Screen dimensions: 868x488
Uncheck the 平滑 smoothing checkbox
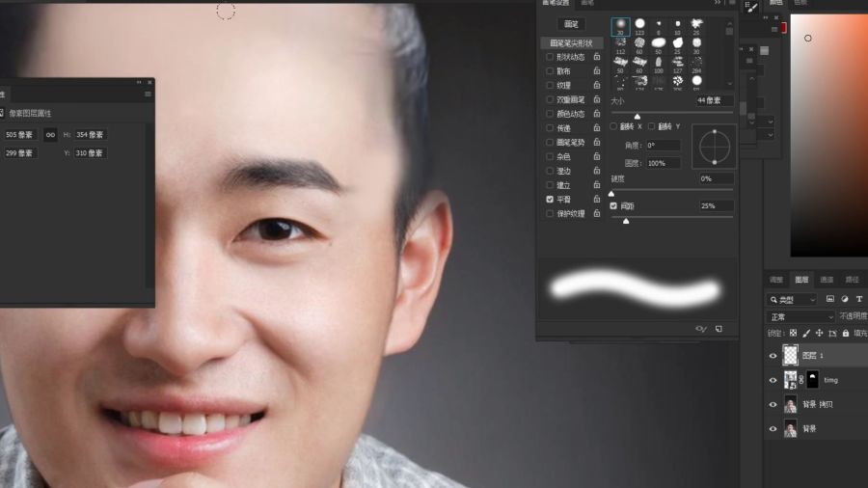pos(550,200)
